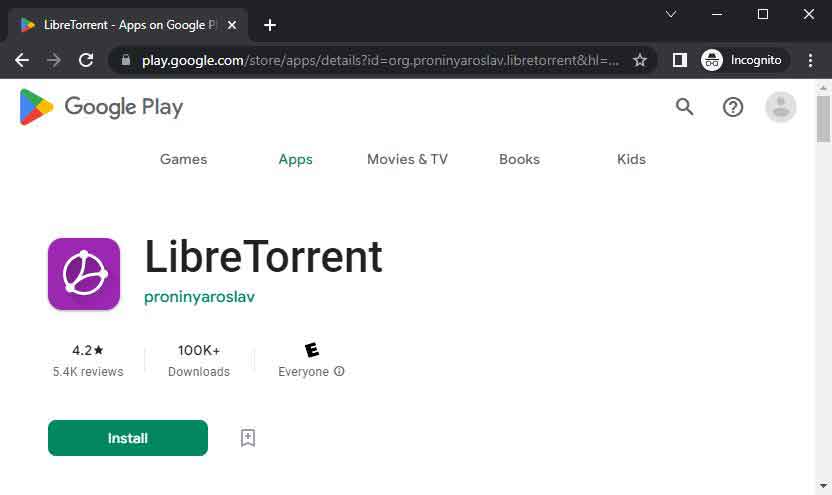
Task: Click the scrollbar down arrow
Action: point(823,485)
